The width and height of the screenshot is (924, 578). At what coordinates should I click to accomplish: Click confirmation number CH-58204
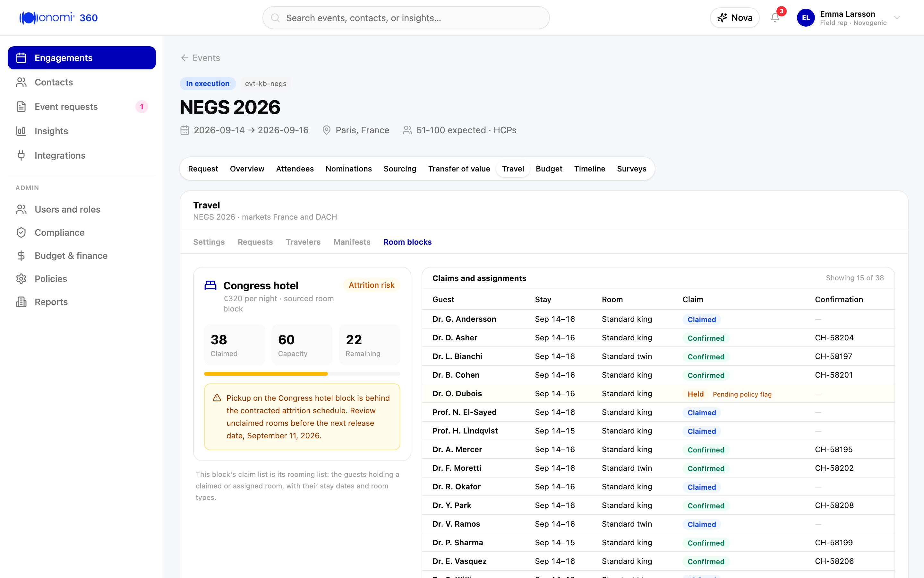tap(834, 337)
